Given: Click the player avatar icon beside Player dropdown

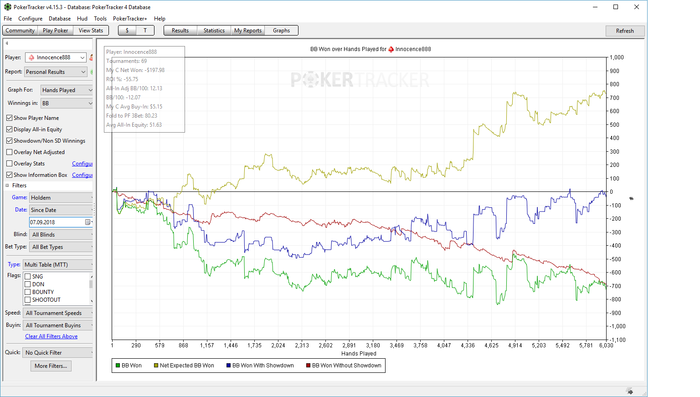Looking at the screenshot, I should click(91, 58).
